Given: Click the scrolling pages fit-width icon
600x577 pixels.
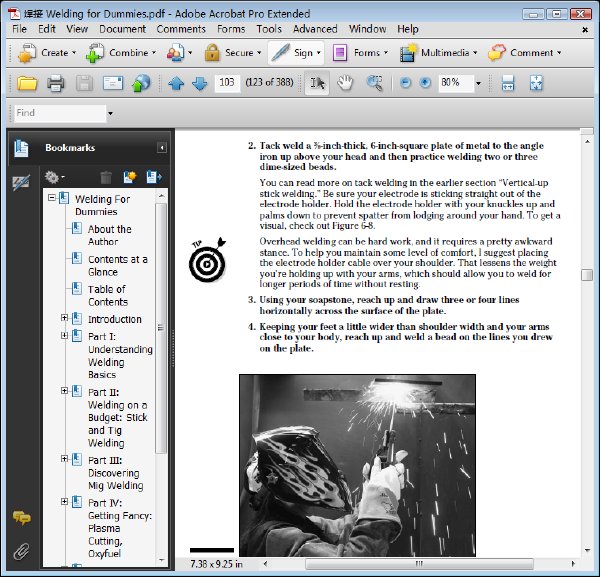Looking at the screenshot, I should 507,83.
